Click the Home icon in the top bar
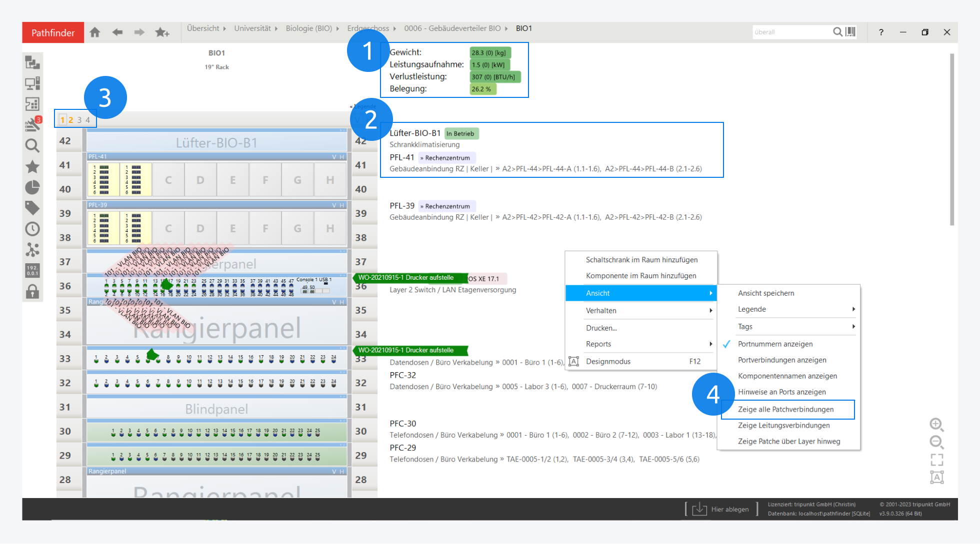This screenshot has height=544, width=980. (95, 32)
